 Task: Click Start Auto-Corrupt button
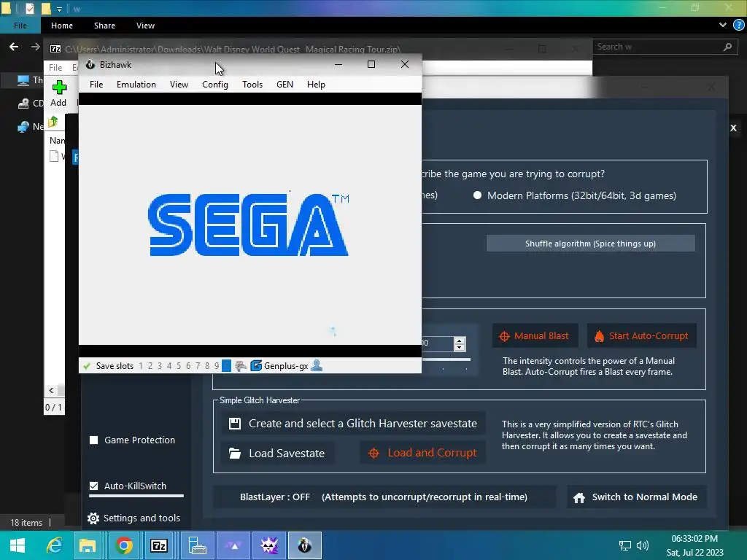(642, 335)
